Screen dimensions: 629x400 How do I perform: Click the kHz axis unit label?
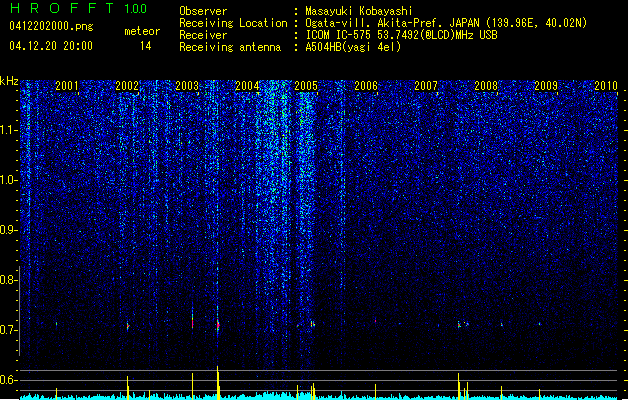(x=9, y=81)
